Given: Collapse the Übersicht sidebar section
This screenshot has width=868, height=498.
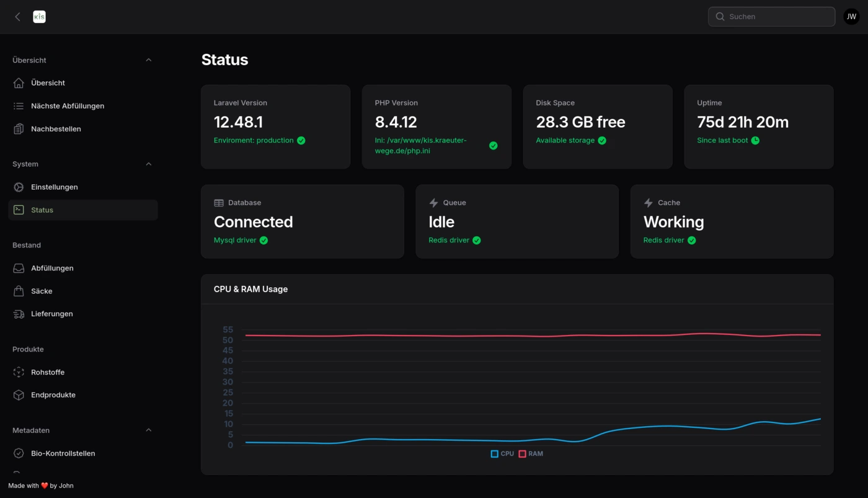Looking at the screenshot, I should [148, 60].
